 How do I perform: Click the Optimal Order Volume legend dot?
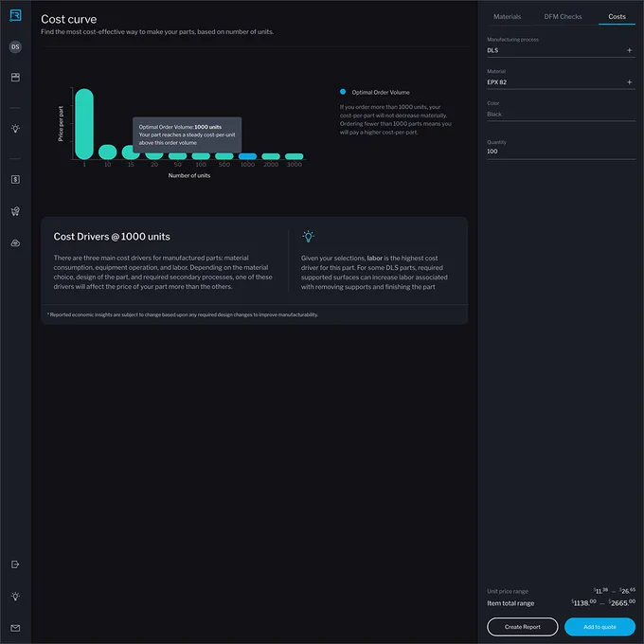coord(343,92)
